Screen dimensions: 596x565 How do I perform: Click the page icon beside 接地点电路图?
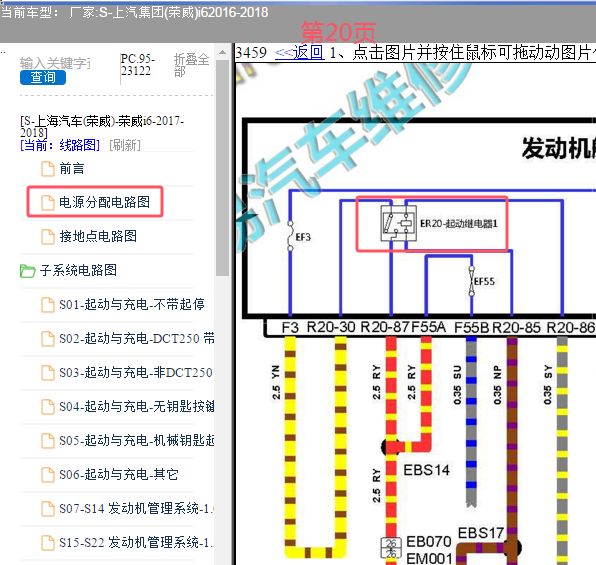48,236
